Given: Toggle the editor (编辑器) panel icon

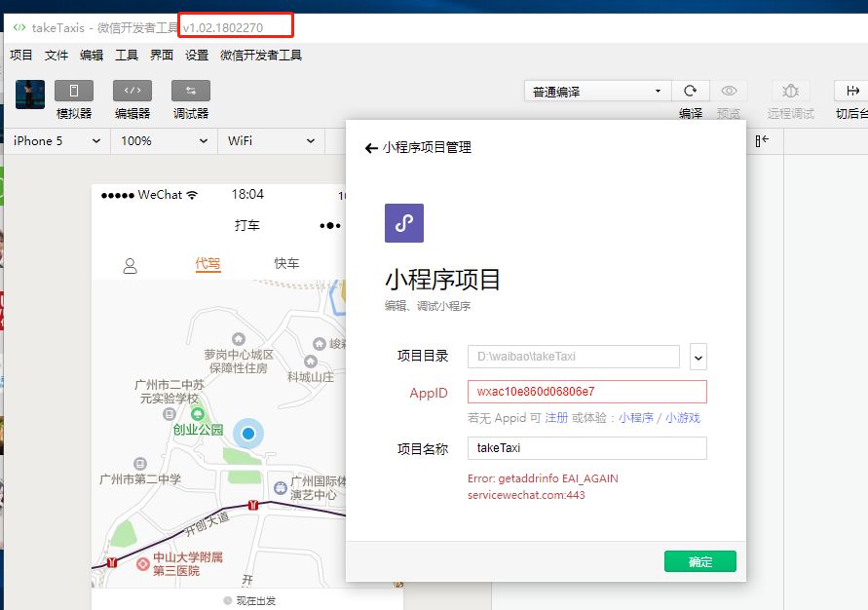Looking at the screenshot, I should coord(132,91).
